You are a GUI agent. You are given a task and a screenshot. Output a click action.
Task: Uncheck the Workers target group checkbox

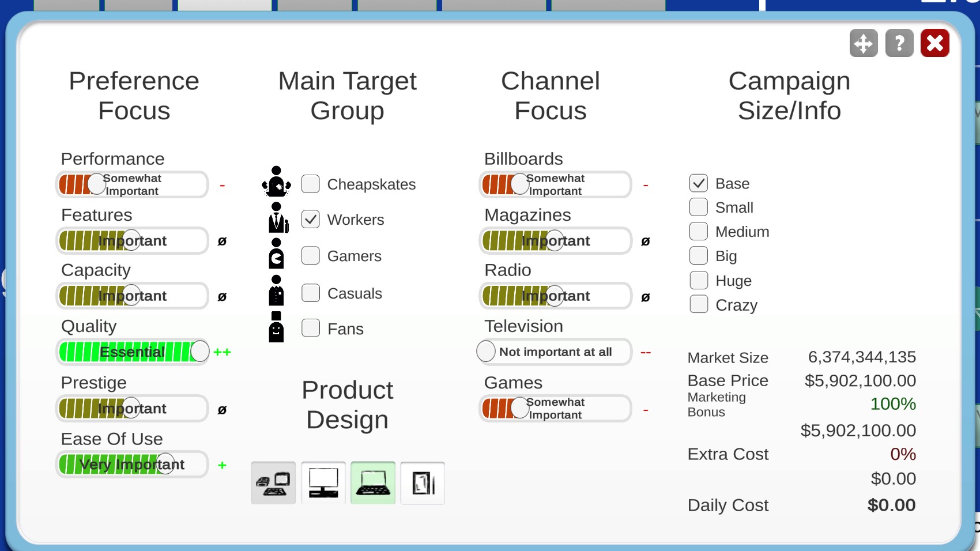[311, 219]
